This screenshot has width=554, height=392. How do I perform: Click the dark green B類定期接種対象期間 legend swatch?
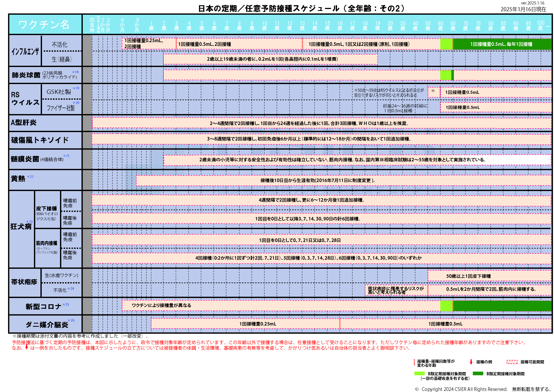pyautogui.click(x=478, y=373)
